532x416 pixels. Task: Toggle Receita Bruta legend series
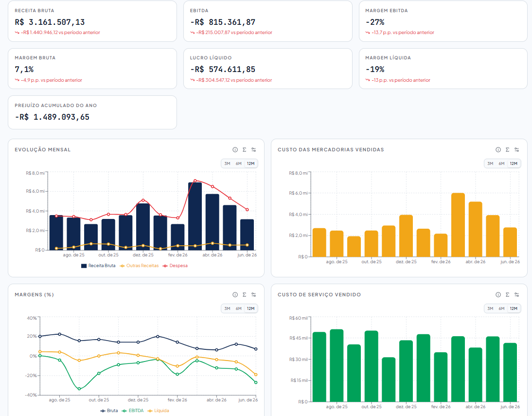98,266
